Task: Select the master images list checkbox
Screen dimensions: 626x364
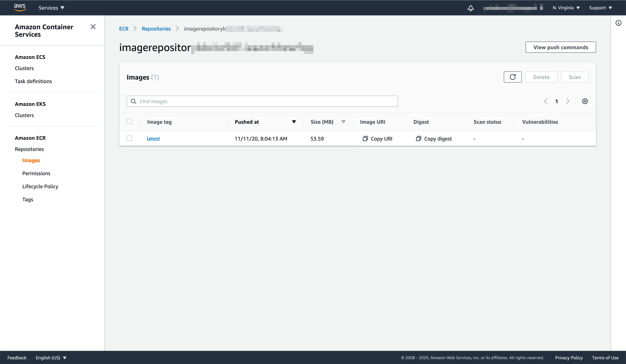Action: (x=129, y=121)
